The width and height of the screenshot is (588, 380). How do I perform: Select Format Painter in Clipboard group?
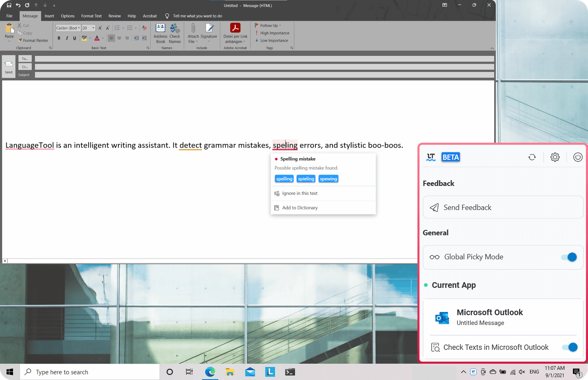33,40
